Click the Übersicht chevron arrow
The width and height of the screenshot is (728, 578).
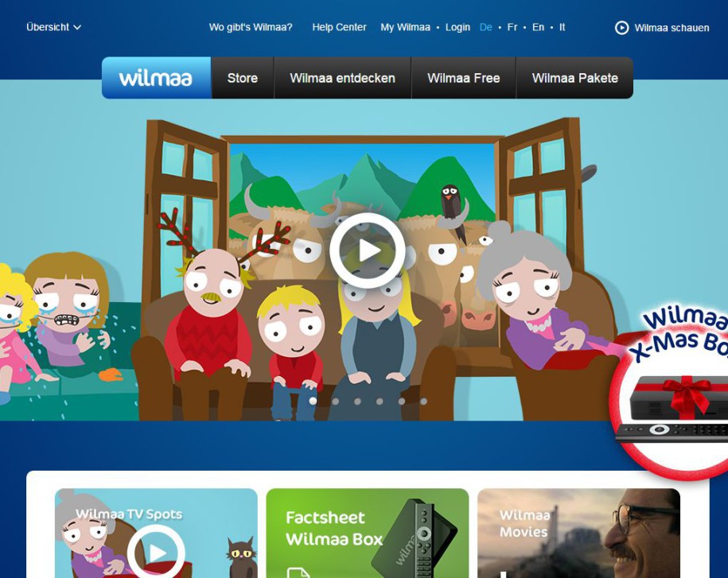point(77,27)
